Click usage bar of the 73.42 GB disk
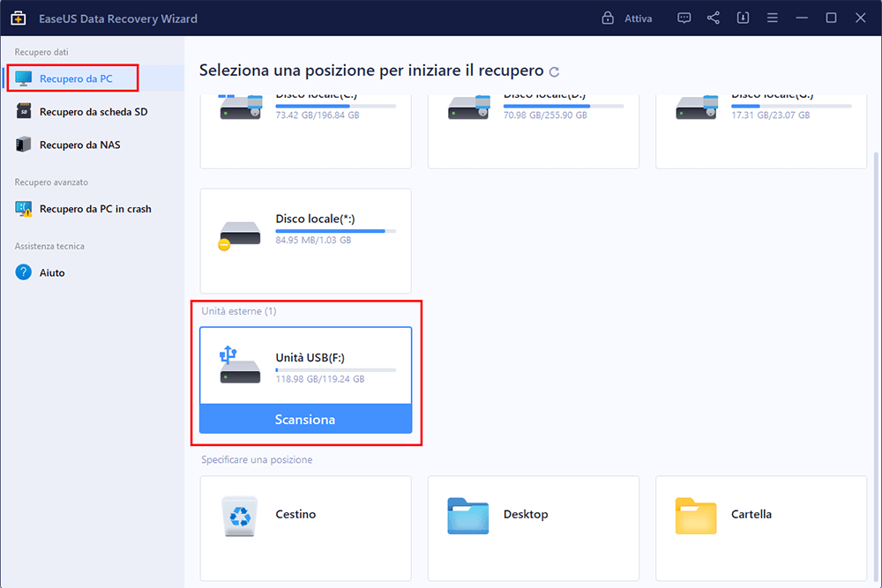 [x=336, y=106]
